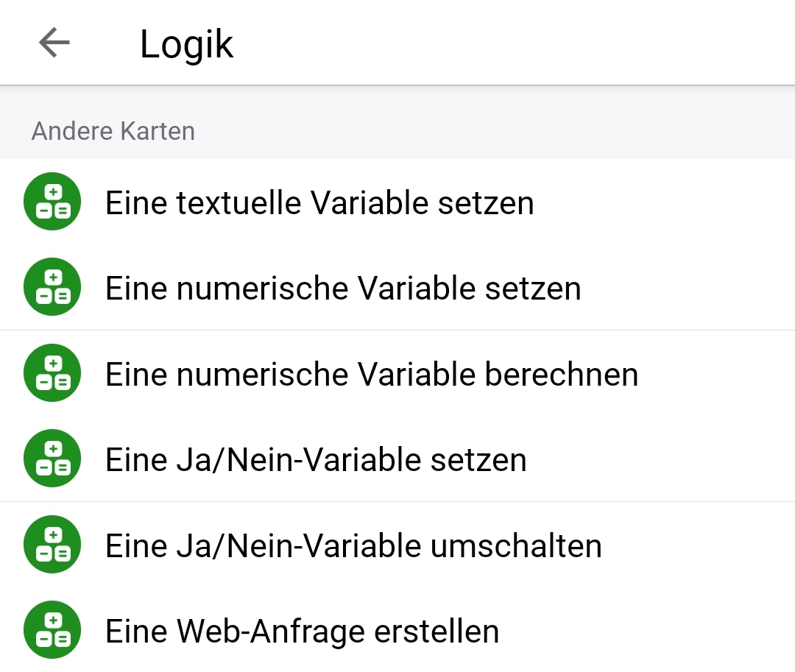Click empty toolbar area right of 'Logik'
This screenshot has height=672, width=795.
tap(515, 43)
